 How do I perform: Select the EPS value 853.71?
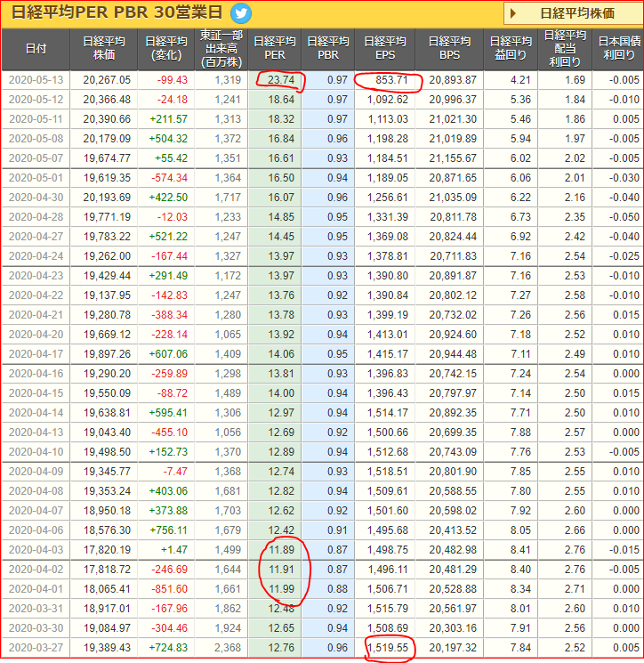[391, 80]
